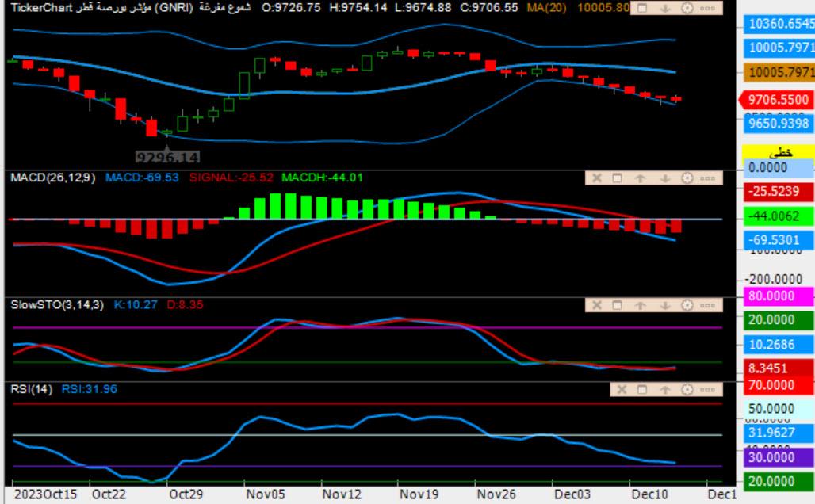
Task: Click the 9296.14 low price marker
Action: (x=167, y=156)
